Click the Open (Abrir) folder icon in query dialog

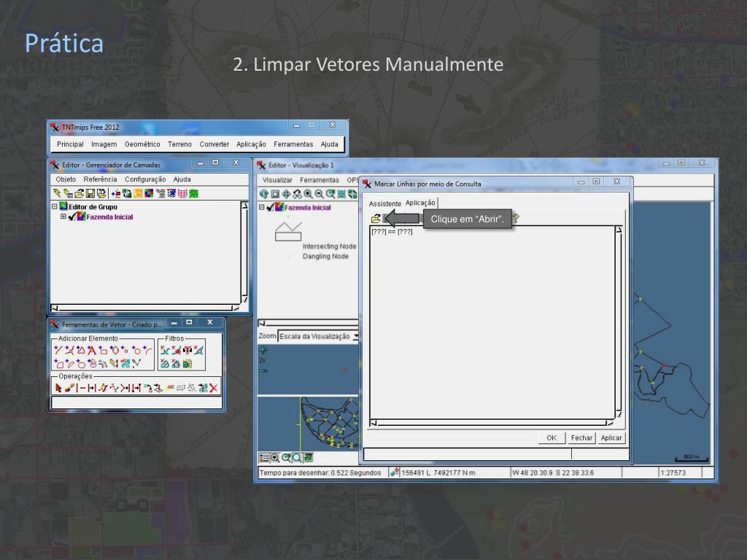pos(376,219)
